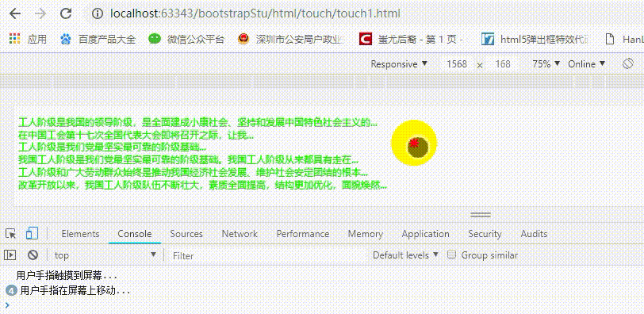Clear the console with the ban icon

tap(33, 255)
